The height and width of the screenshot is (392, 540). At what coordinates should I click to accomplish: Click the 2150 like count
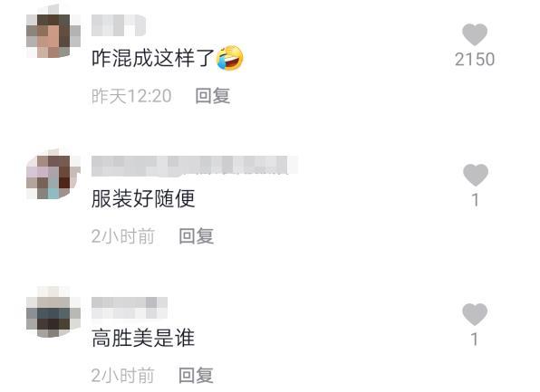pyautogui.click(x=475, y=60)
